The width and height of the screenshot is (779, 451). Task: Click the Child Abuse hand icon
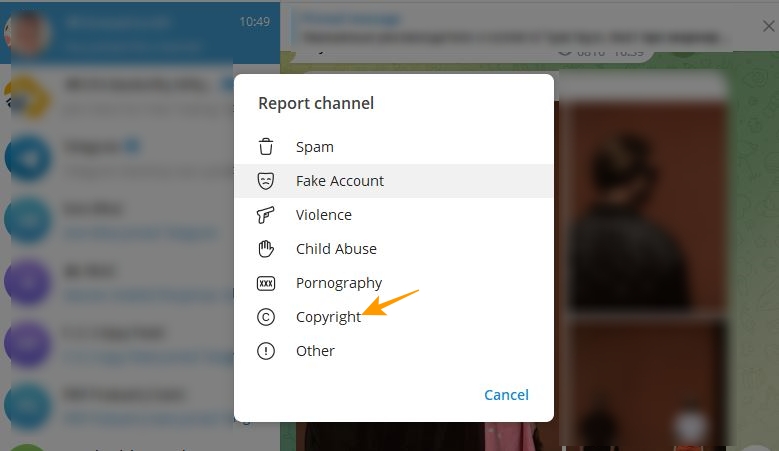tap(266, 249)
